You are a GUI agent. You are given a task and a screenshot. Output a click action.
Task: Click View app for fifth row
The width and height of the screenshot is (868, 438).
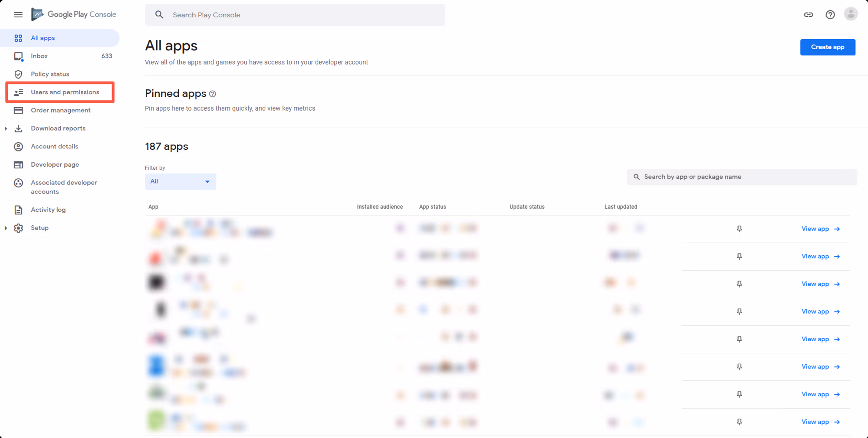click(x=821, y=339)
